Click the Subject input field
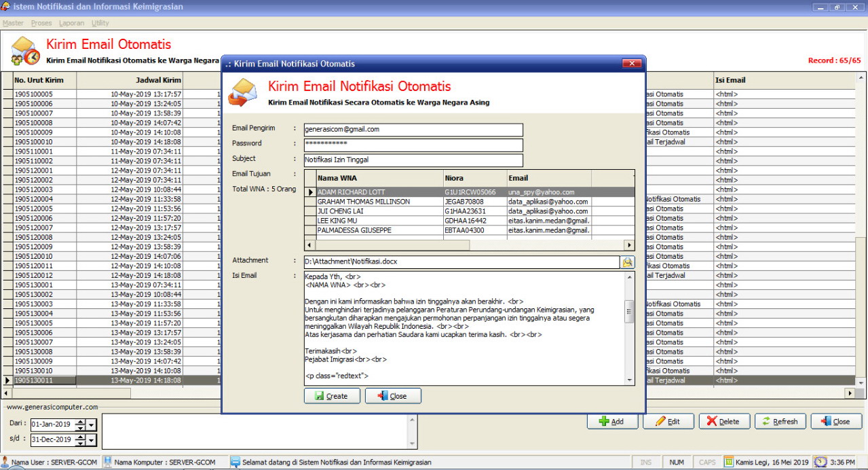 413,160
